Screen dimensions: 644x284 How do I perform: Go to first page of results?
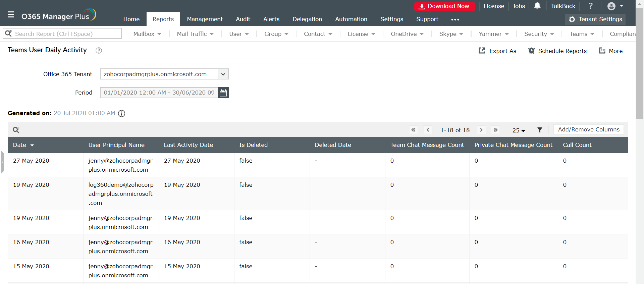pos(414,130)
